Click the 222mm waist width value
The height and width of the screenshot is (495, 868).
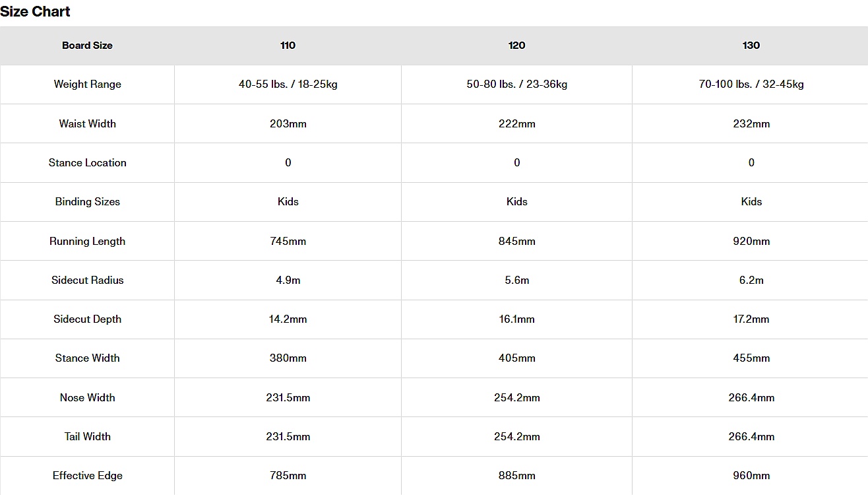[x=516, y=123]
